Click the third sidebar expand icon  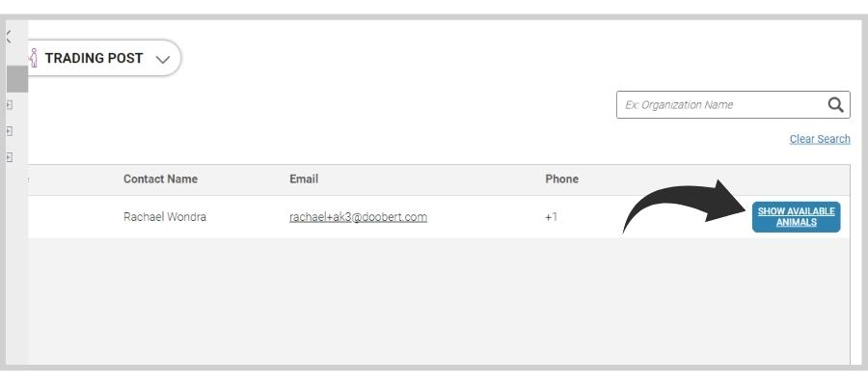[x=9, y=155]
